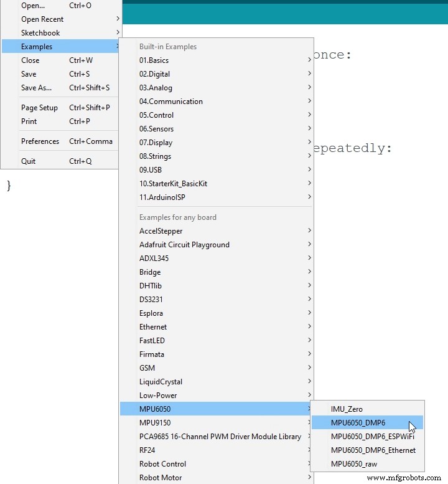Open the 05.Control examples

217,115
